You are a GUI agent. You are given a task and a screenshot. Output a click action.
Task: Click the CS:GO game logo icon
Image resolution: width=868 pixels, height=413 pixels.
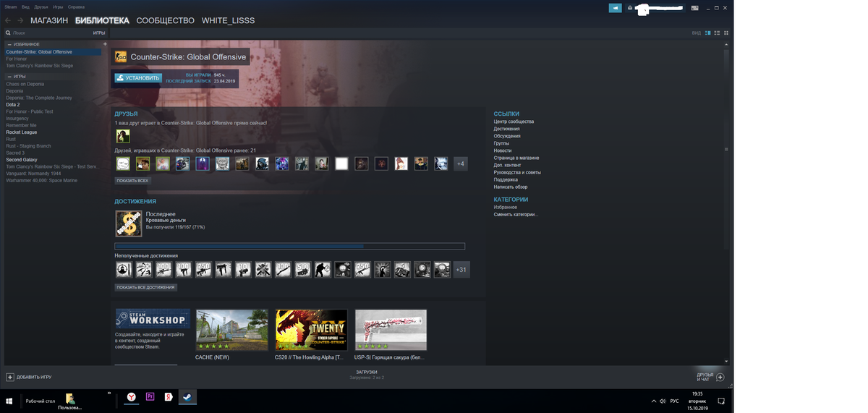[x=121, y=57]
